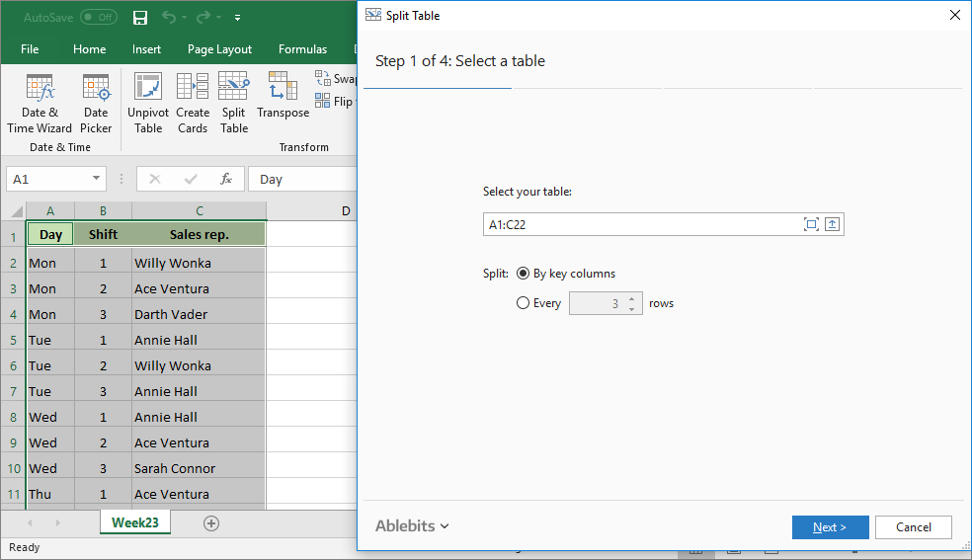Click the next sheet navigation arrow
This screenshot has width=972, height=560.
click(57, 523)
